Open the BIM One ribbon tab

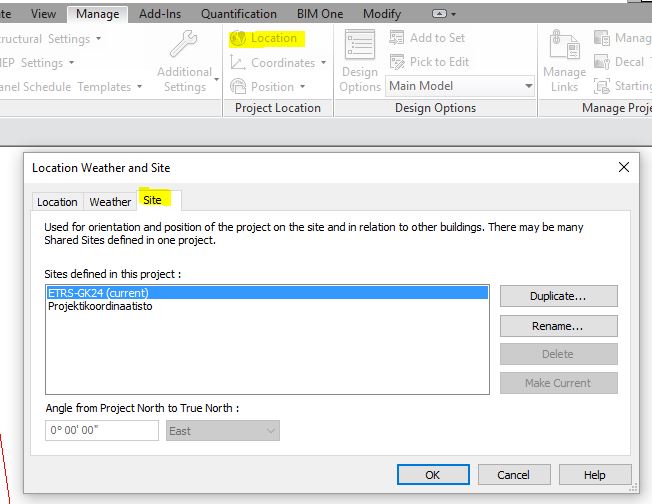(x=320, y=14)
